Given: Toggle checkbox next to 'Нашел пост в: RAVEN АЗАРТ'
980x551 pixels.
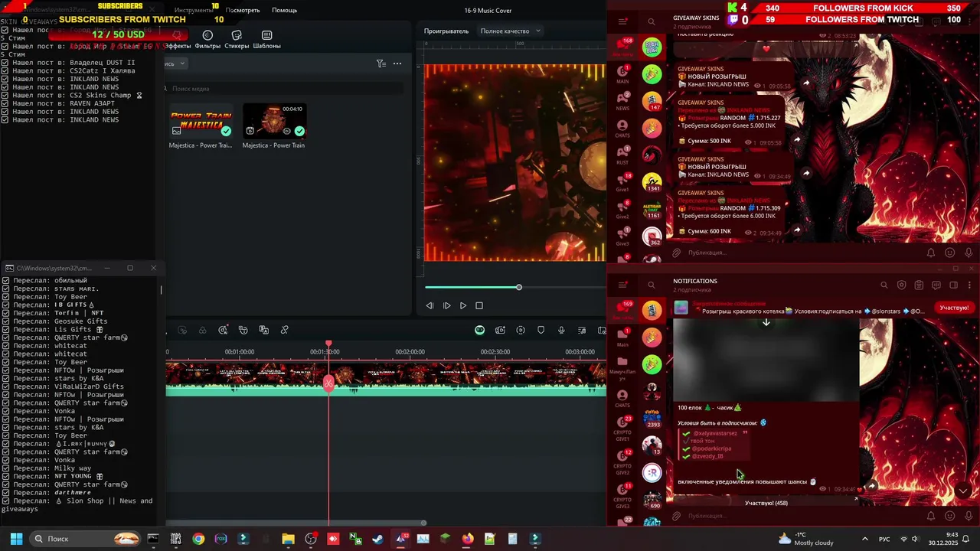Looking at the screenshot, I should [5, 103].
